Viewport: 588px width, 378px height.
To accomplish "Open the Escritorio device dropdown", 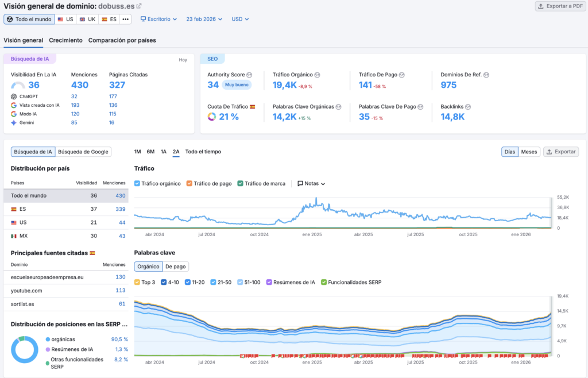I will click(159, 19).
